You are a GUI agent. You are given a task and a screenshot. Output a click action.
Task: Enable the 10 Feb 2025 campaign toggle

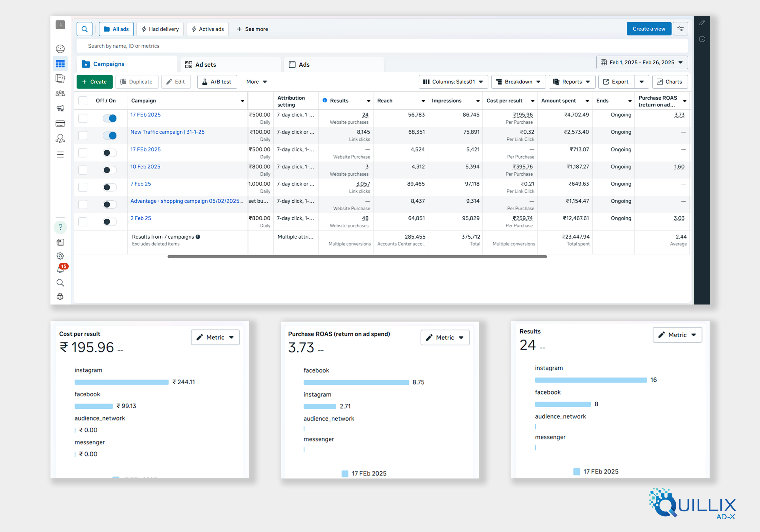(x=109, y=170)
